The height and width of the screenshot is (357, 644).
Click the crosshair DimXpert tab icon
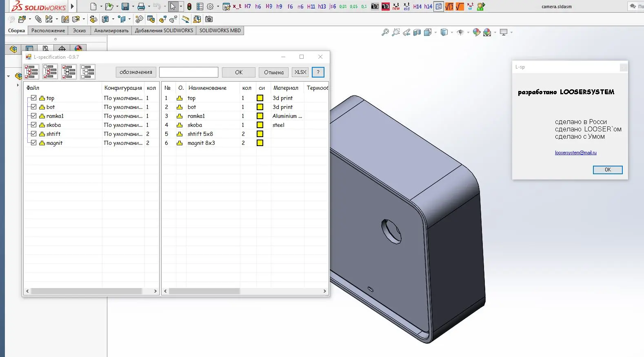pyautogui.click(x=62, y=49)
